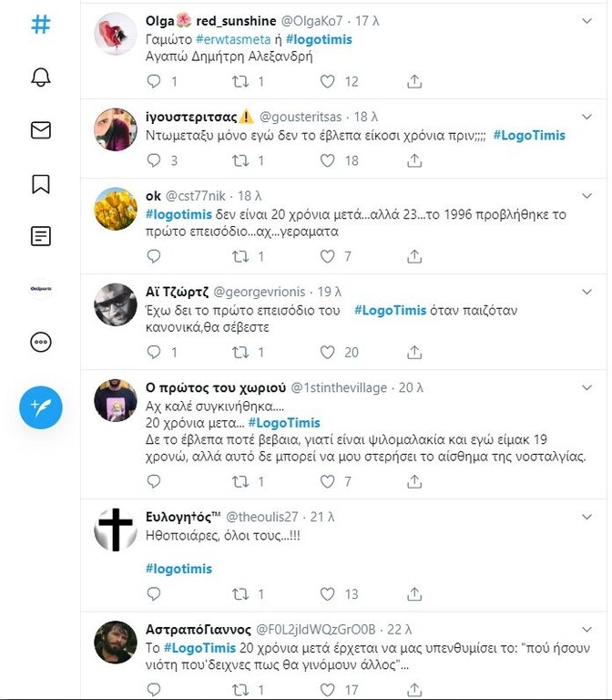Reply to the tweet by @1stinthevillage
The width and height of the screenshot is (612, 700).
coord(154,481)
